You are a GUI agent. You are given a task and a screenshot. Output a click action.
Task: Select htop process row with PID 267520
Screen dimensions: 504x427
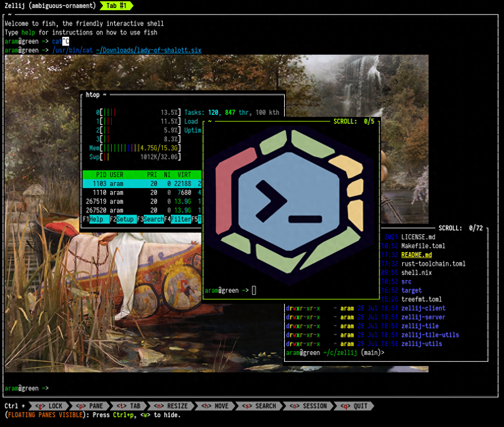coord(142,211)
